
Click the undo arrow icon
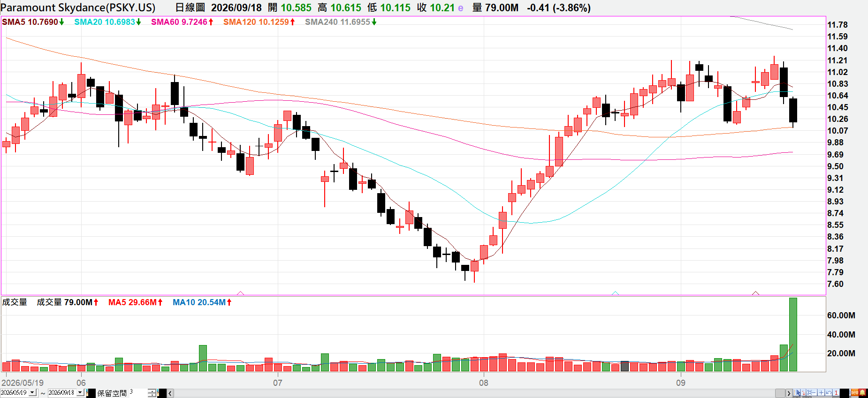click(829, 393)
